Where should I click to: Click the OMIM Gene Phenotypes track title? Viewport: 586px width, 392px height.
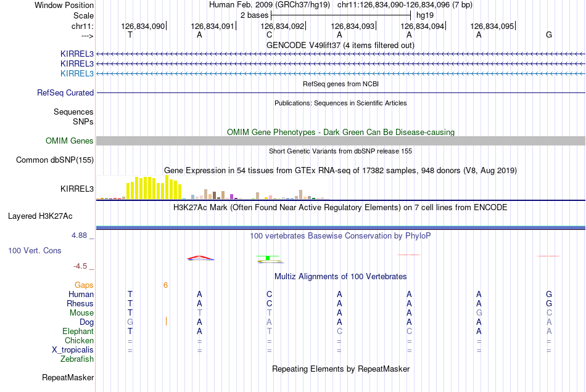coord(340,132)
